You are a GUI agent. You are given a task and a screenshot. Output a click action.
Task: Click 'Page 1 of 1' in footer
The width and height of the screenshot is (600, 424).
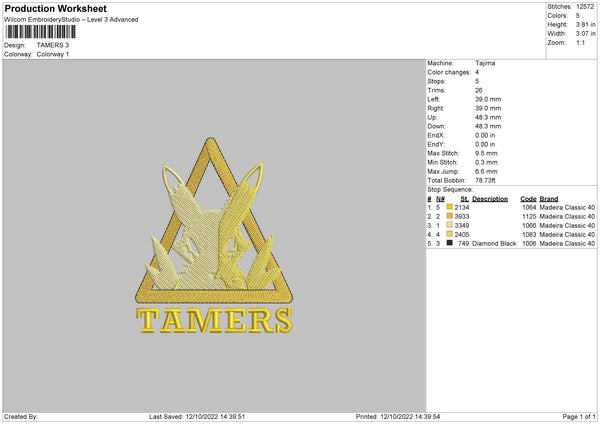(x=579, y=417)
